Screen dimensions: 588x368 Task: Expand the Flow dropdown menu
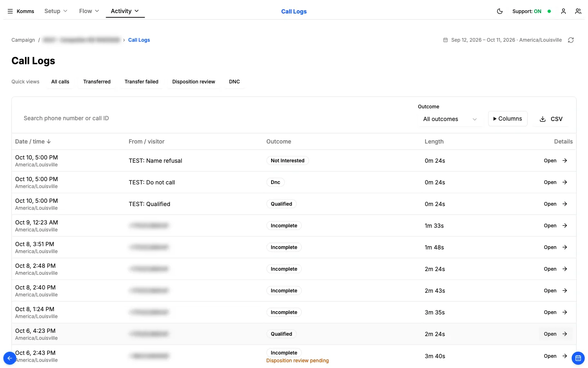(x=89, y=11)
